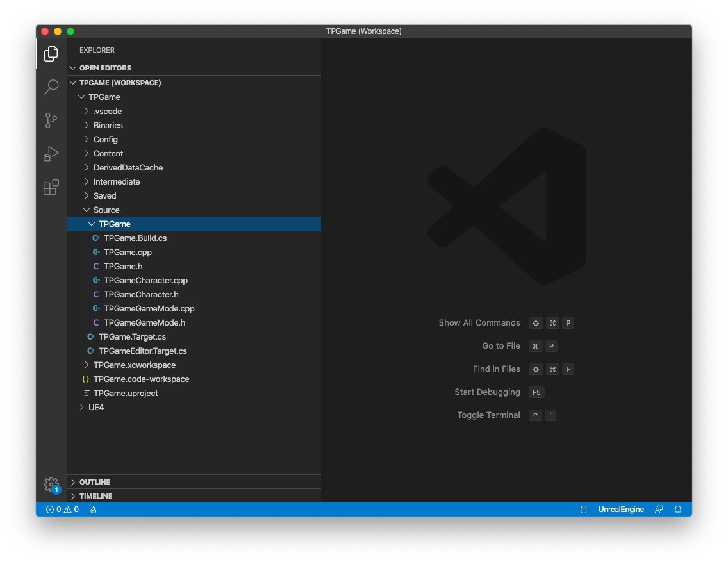Zoom the window with green button
728x564 pixels.
tap(70, 31)
